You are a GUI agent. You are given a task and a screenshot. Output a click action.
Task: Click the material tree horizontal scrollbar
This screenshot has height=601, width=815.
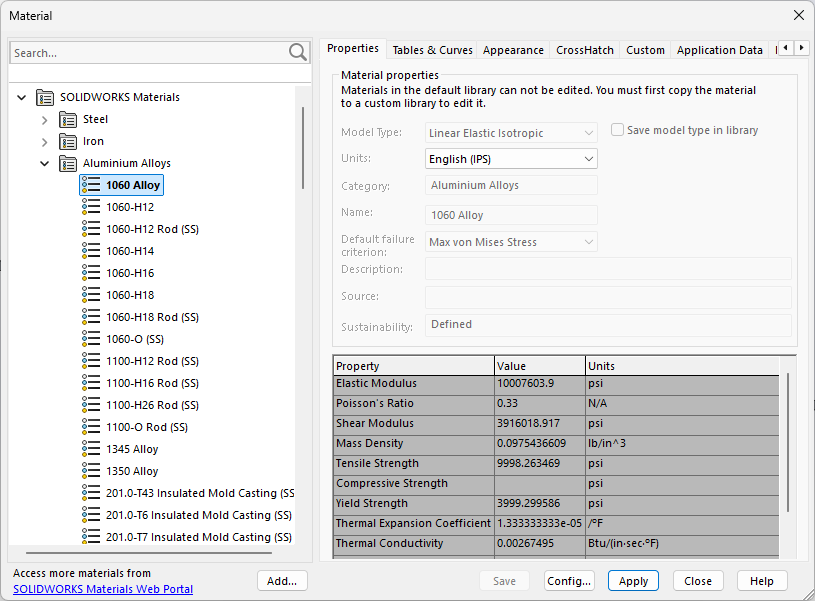click(x=149, y=553)
